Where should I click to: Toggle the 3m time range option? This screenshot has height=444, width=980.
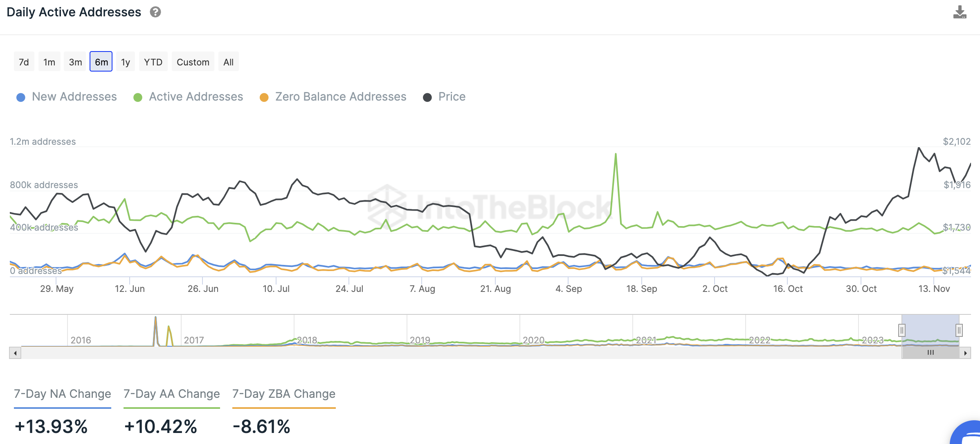74,62
